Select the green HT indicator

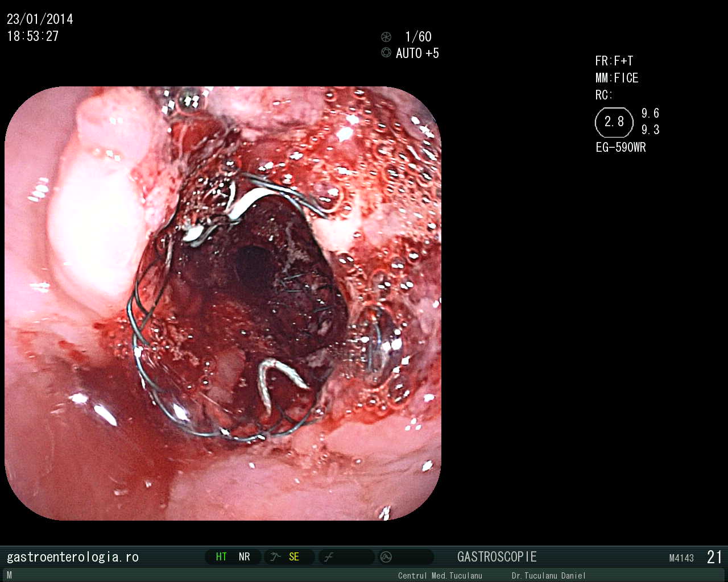[221, 557]
